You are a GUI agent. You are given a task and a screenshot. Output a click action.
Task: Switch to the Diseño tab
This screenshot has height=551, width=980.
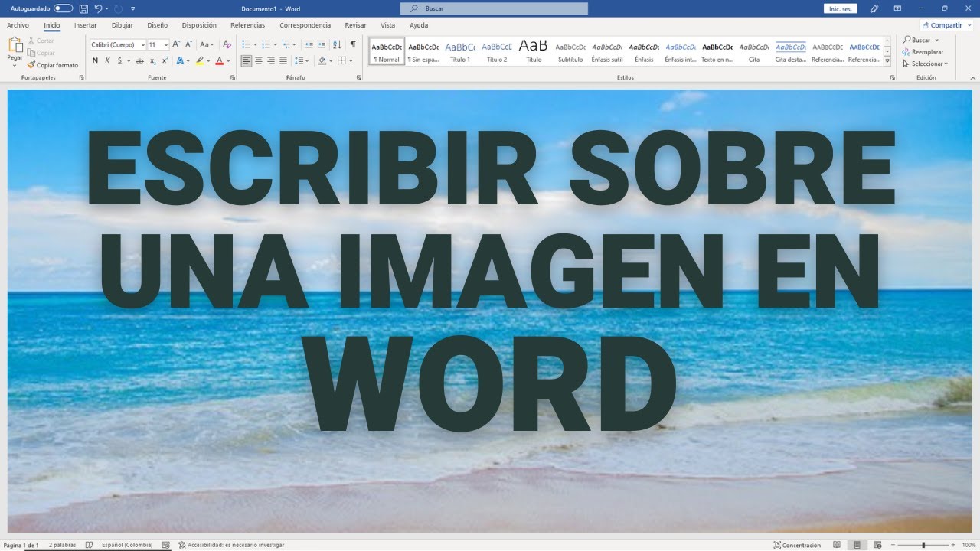coord(157,25)
